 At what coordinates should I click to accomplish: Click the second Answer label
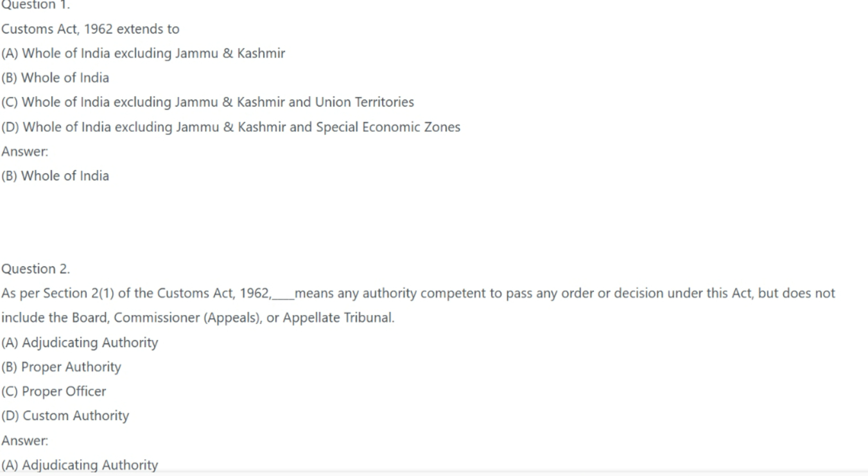click(24, 441)
